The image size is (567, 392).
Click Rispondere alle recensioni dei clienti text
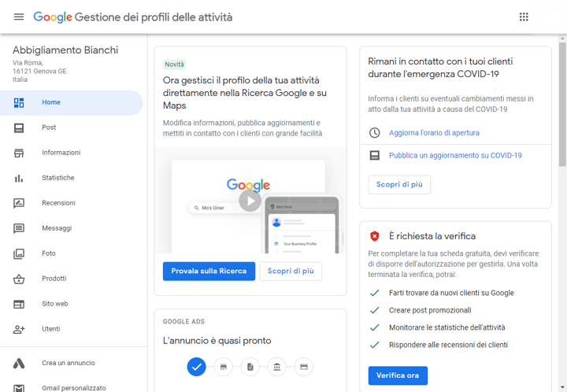point(448,345)
